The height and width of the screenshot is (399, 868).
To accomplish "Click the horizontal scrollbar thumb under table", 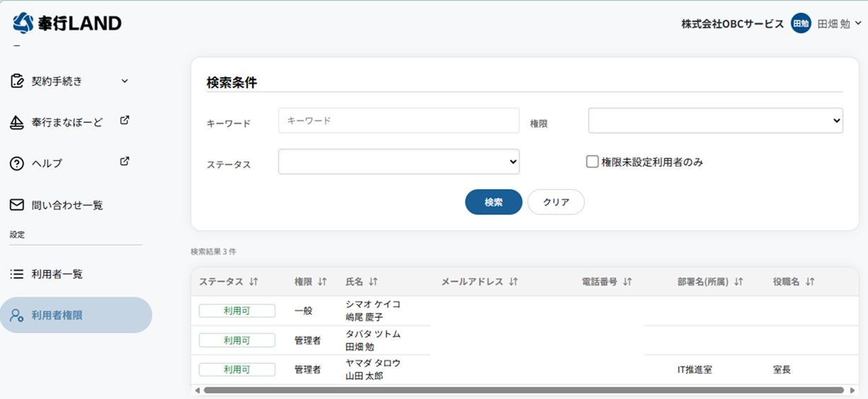I will pos(524,390).
